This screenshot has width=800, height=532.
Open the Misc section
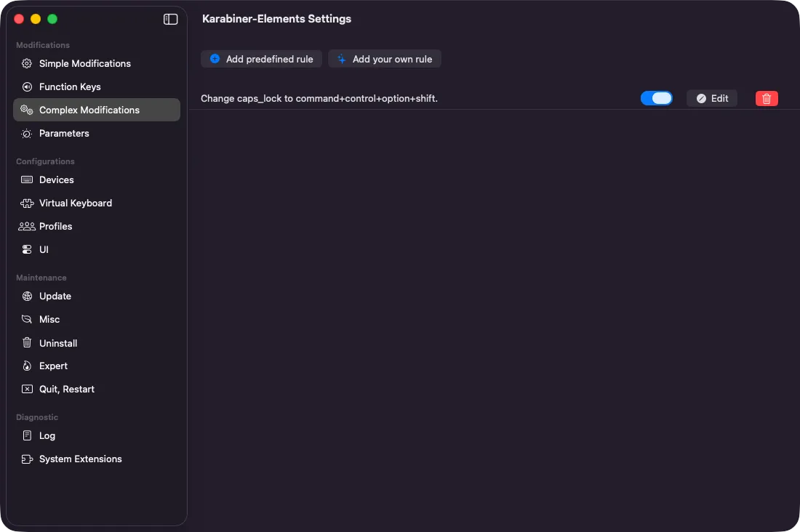(x=49, y=319)
